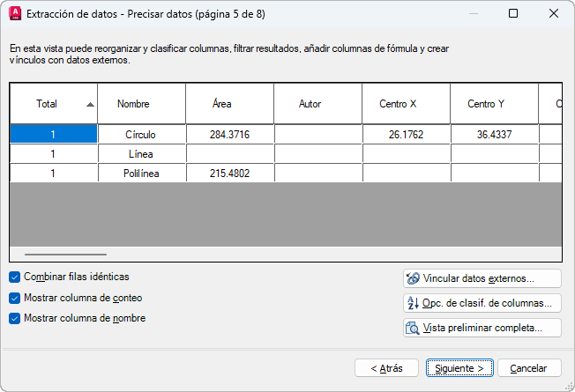Select the Círculo row name cell
This screenshot has height=392, width=575.
pos(141,135)
